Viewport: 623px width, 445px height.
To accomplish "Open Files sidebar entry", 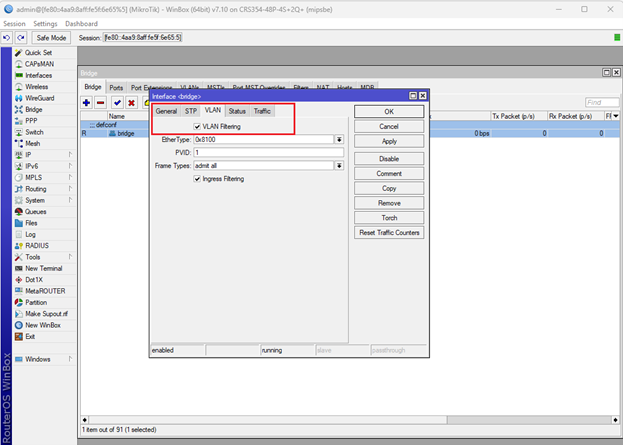I will [31, 223].
